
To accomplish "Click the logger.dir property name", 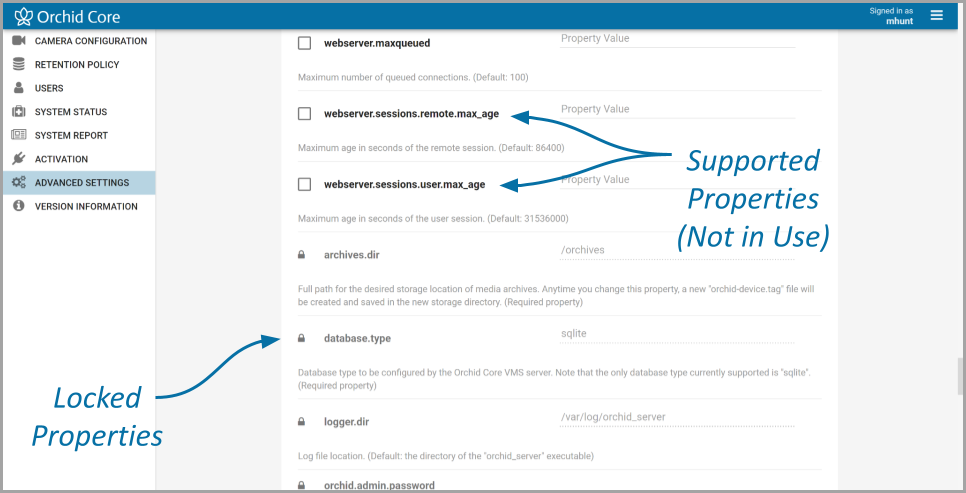I will [347, 422].
